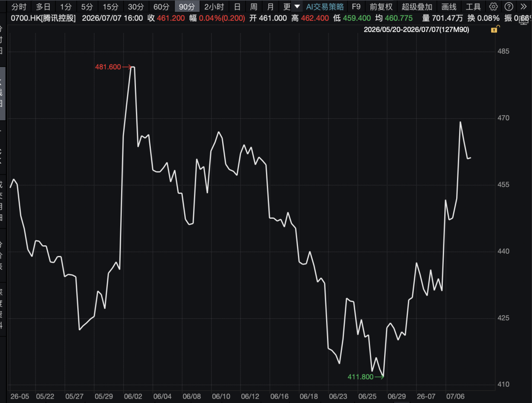This screenshot has height=403, width=532.
Task: Switch to the 90分 period tab
Action: tap(187, 6)
